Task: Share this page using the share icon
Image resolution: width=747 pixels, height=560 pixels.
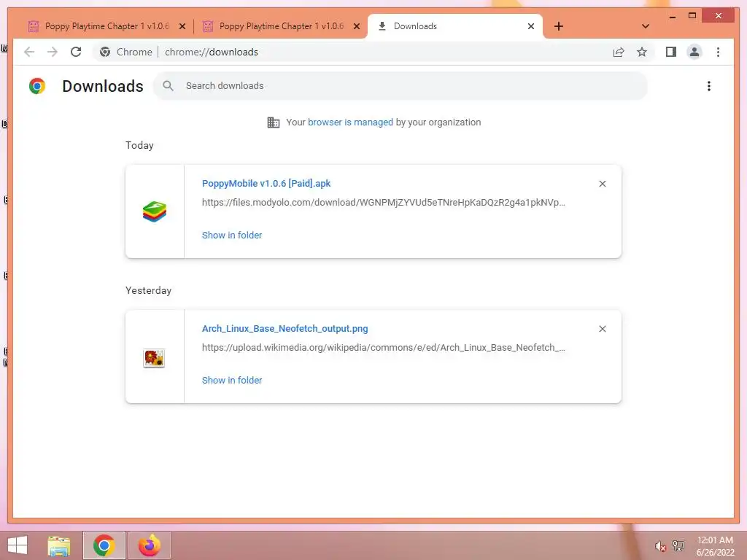Action: 619,52
